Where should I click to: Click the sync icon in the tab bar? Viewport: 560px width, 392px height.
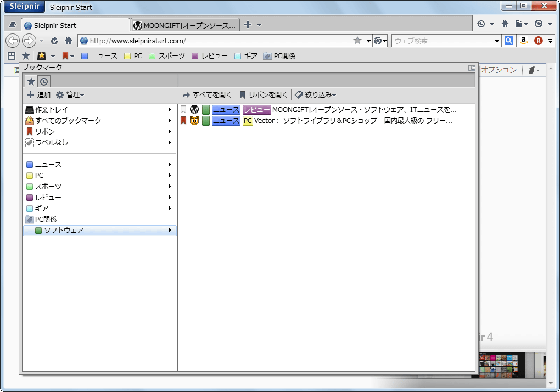pos(539,24)
